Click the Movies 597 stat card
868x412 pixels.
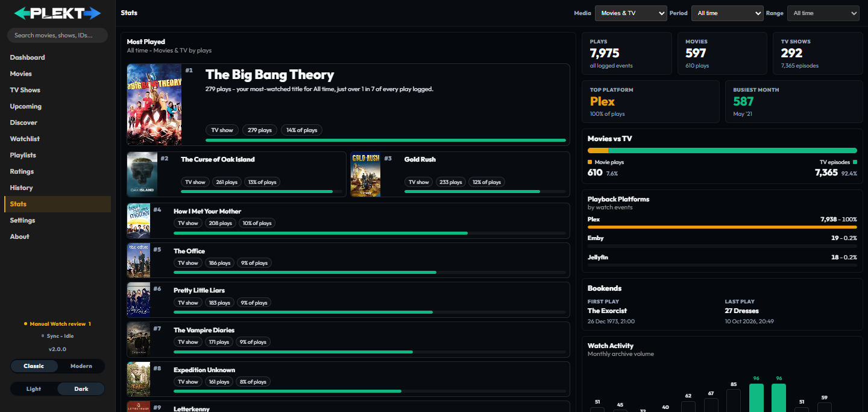coord(722,53)
